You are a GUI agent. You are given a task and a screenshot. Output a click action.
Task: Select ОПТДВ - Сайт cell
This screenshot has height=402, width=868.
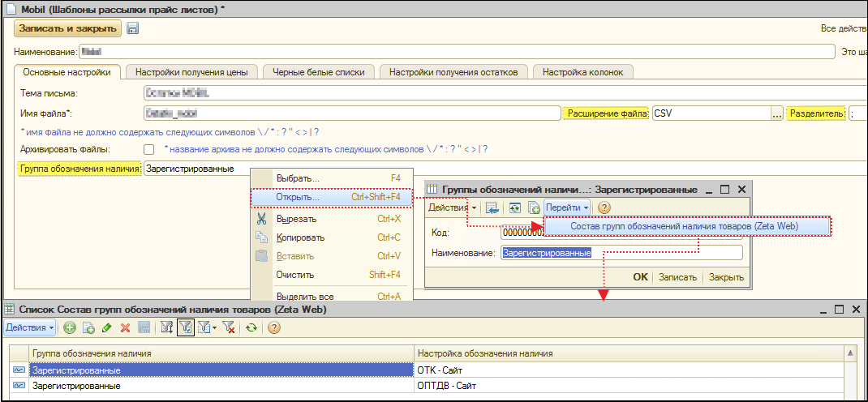[x=629, y=386]
